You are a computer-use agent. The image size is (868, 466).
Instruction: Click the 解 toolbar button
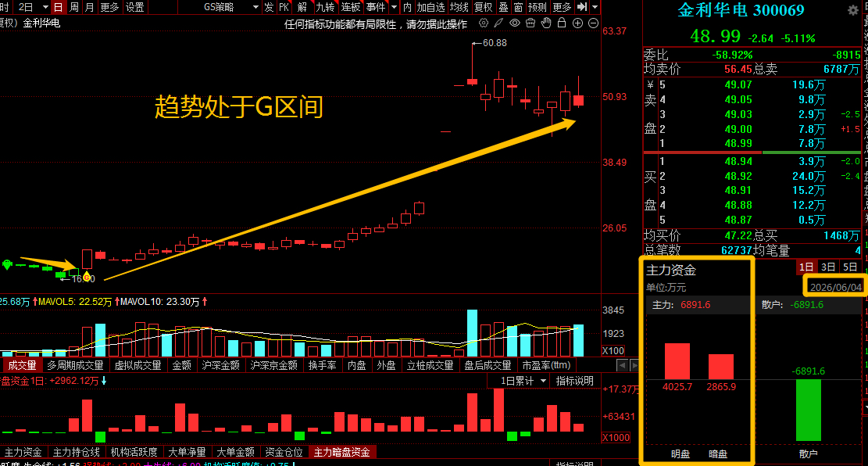tap(302, 7)
